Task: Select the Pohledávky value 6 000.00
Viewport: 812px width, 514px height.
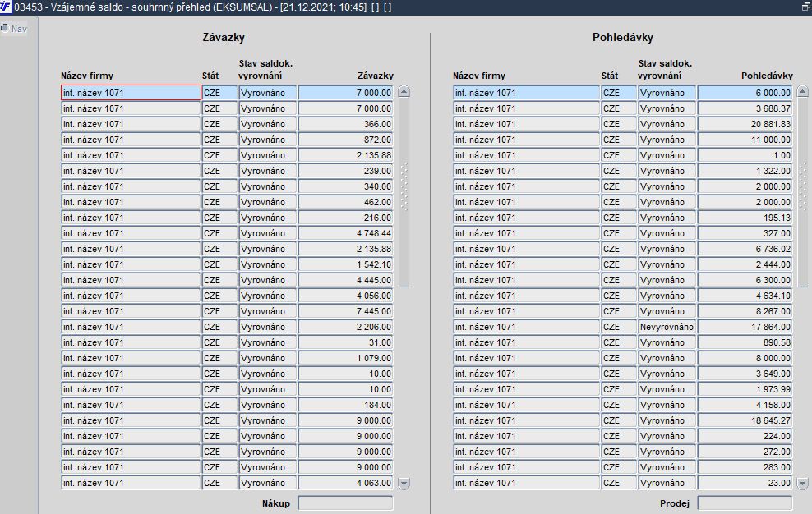Action: pyautogui.click(x=745, y=93)
